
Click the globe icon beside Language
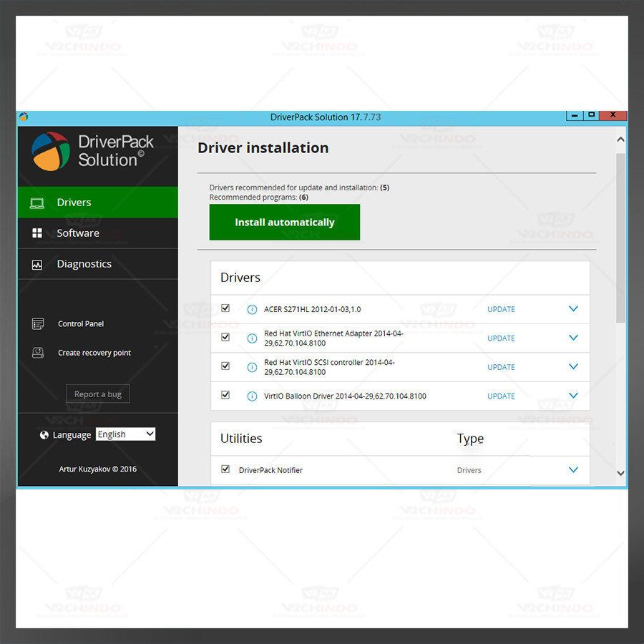[44, 435]
